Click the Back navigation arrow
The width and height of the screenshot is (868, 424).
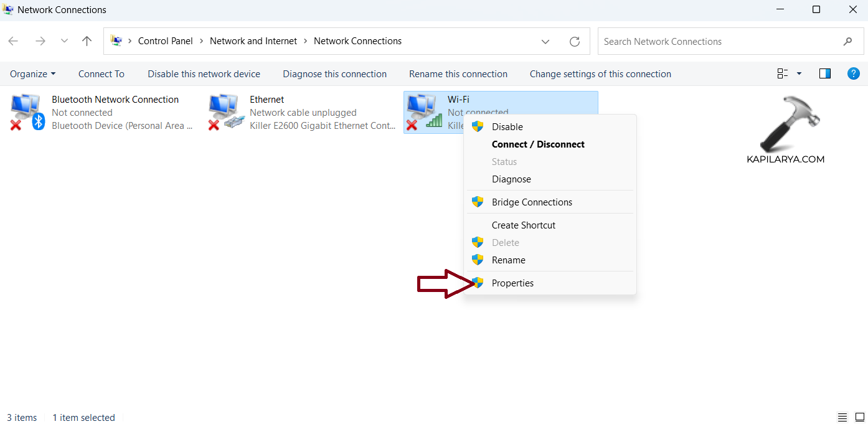(x=13, y=41)
